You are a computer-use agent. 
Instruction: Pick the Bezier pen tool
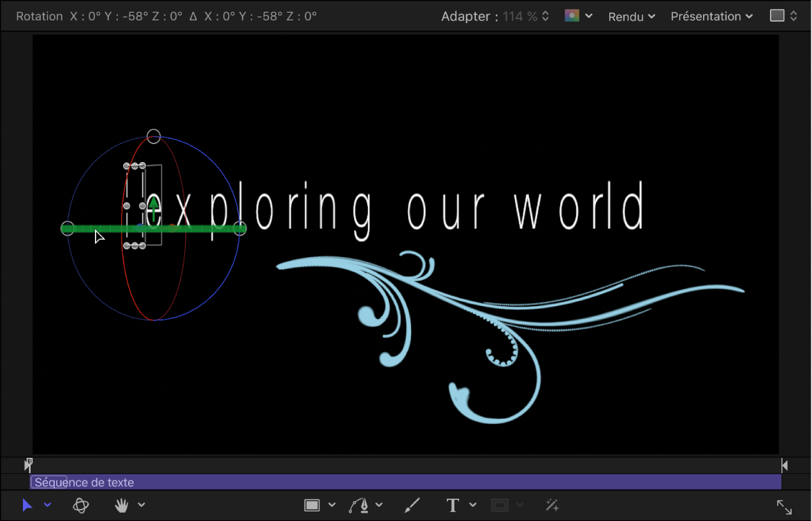pyautogui.click(x=359, y=506)
